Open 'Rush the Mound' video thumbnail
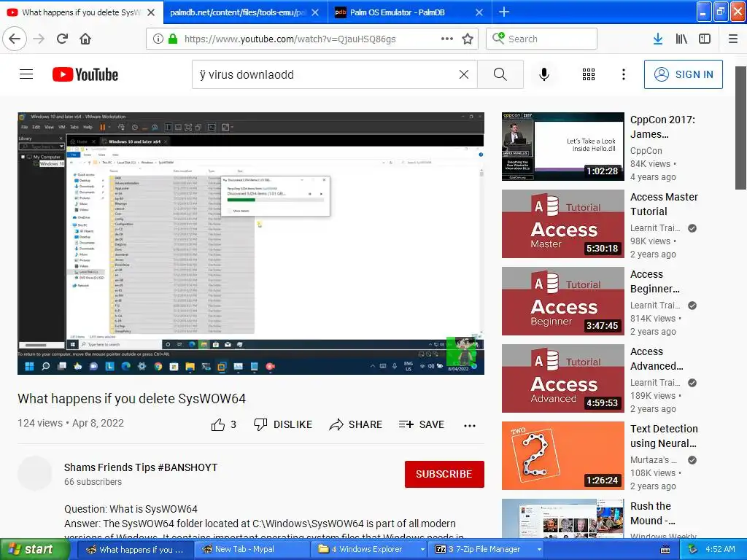747x560 pixels. click(x=562, y=518)
